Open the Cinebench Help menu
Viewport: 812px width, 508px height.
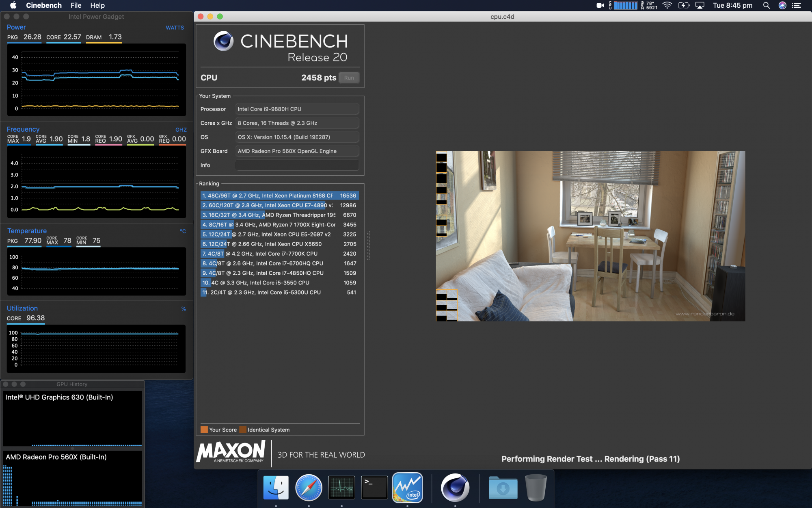97,5
